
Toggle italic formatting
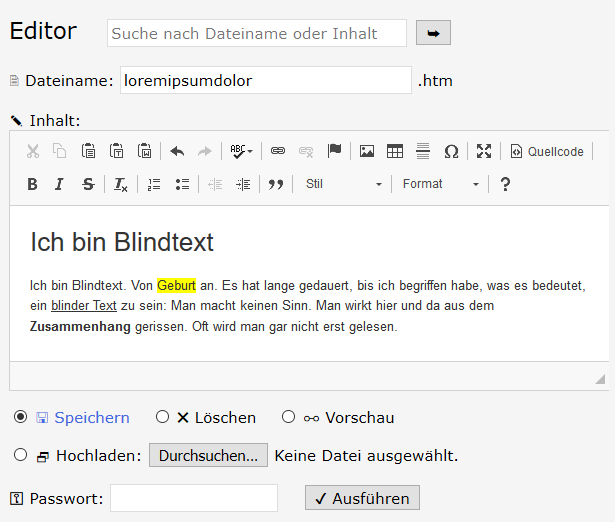tap(59, 184)
